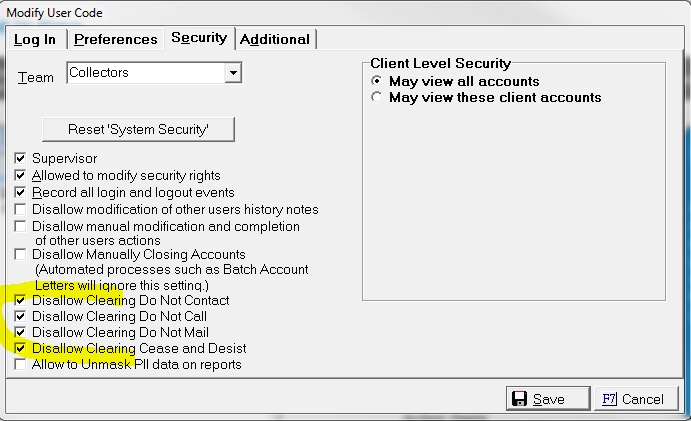Check Disallow manual modification and completion
The width and height of the screenshot is (691, 421).
click(x=21, y=227)
